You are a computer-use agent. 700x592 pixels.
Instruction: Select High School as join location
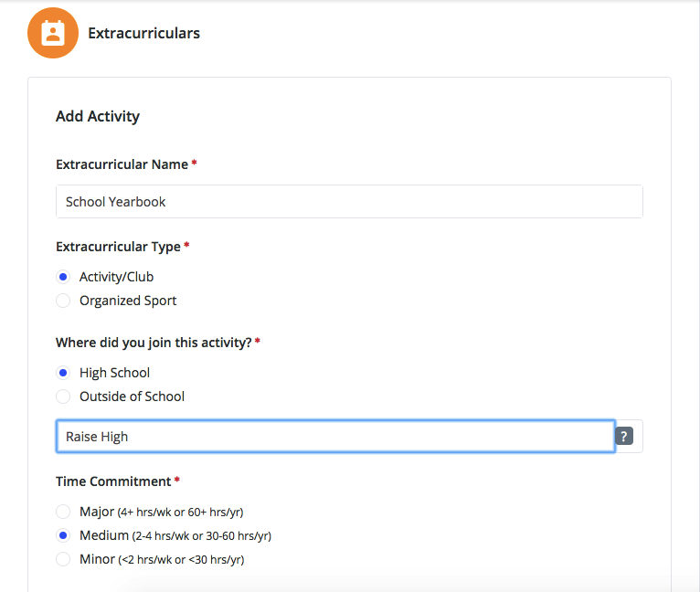click(x=63, y=373)
